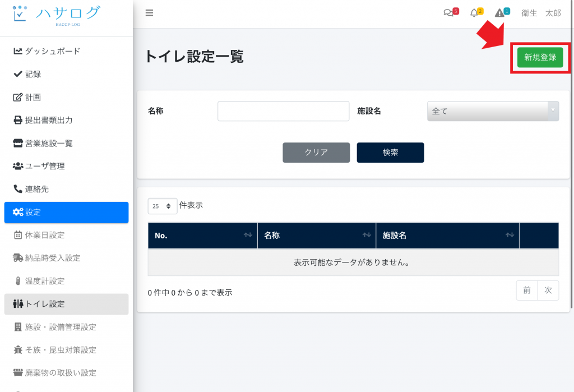Open 廃棄物の取扱い設定 settings page
574x392 pixels.
point(66,373)
